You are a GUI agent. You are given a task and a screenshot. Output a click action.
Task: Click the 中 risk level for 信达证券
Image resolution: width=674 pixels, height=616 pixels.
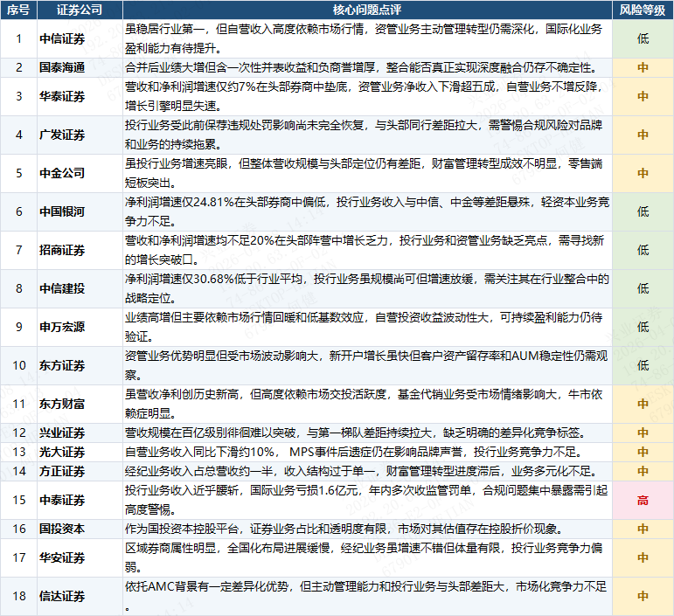(643, 596)
